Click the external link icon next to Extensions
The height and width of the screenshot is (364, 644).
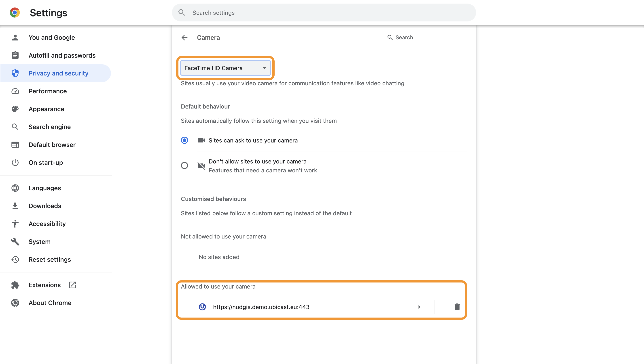(72, 285)
